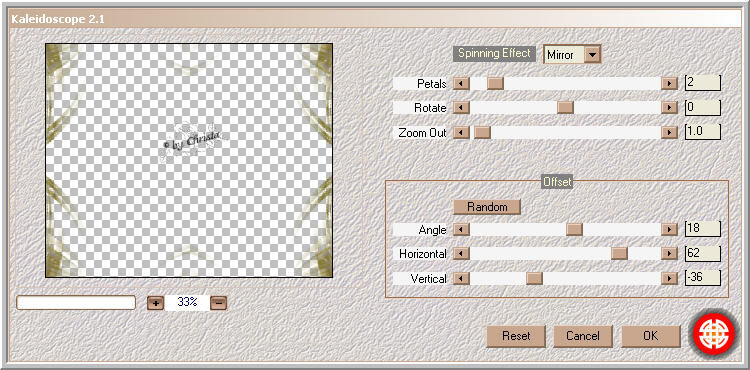Click the Rotate slider handle
Screen dimensions: 750x370
click(x=565, y=108)
